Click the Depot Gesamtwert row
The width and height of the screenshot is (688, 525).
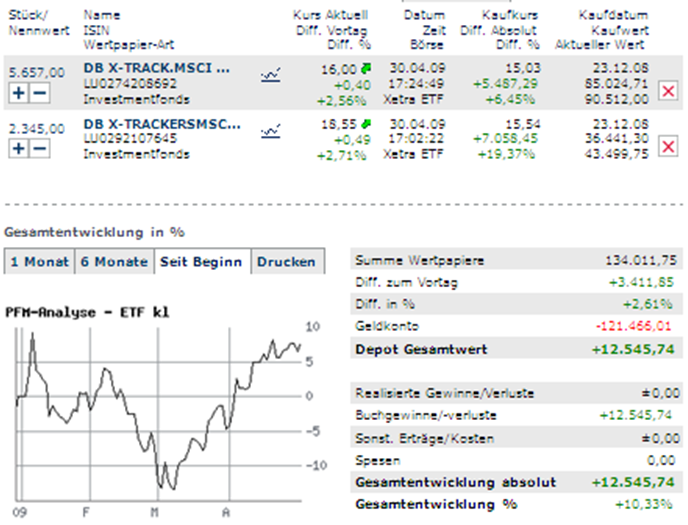point(515,350)
